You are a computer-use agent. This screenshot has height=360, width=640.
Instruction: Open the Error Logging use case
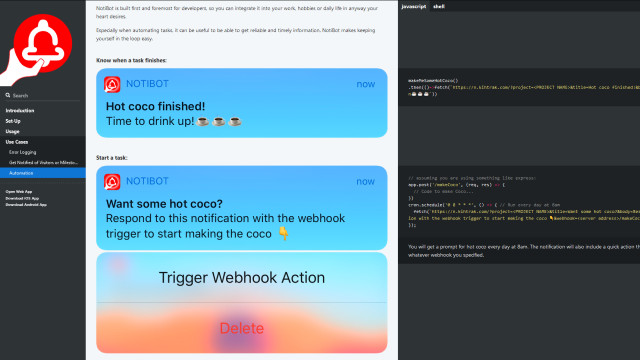(x=22, y=152)
